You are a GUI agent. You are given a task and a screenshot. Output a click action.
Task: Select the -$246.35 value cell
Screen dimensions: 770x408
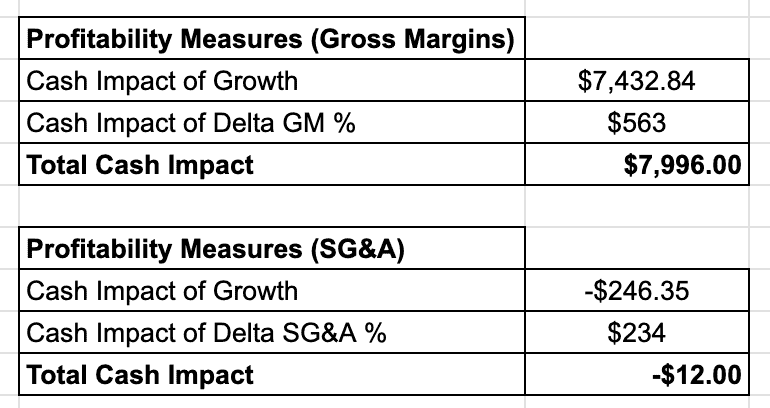point(636,291)
